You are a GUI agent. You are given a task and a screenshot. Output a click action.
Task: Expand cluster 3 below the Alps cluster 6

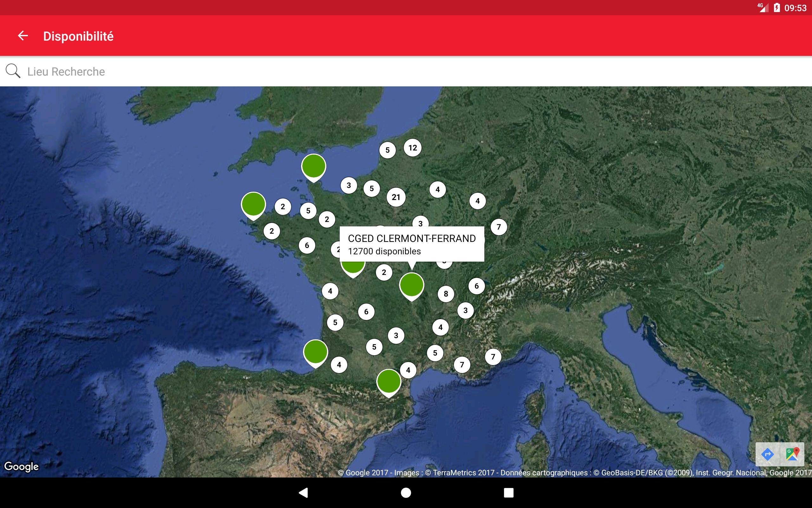point(465,311)
